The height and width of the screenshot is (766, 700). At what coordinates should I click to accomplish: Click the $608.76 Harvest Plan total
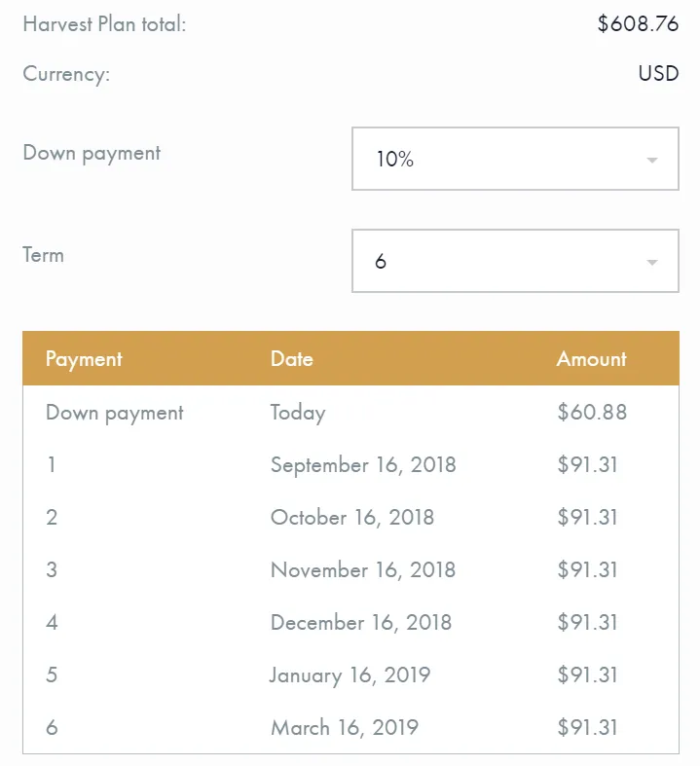coord(638,23)
